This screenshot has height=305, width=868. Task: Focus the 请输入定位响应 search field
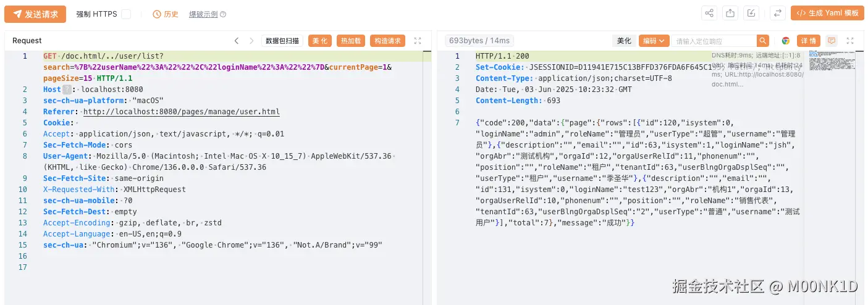point(714,41)
